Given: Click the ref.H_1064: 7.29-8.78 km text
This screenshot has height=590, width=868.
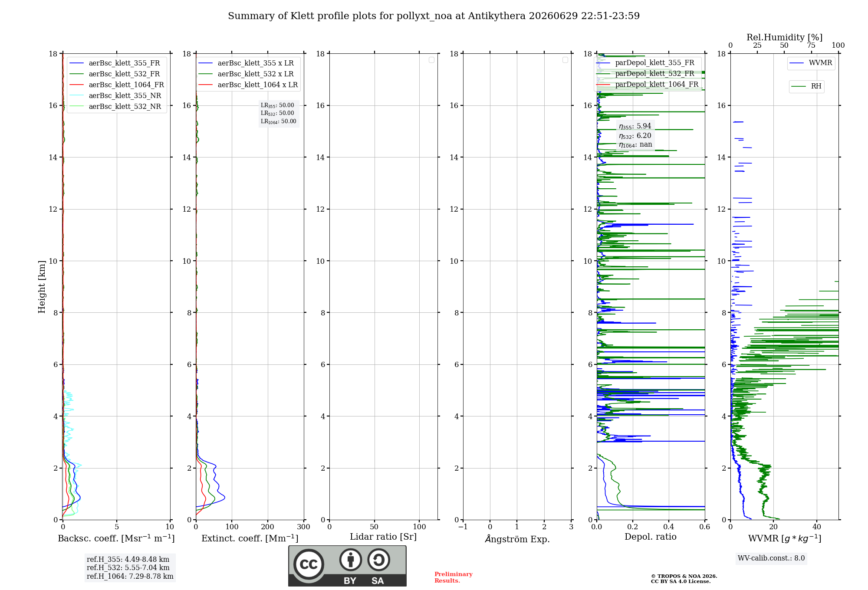Looking at the screenshot, I should coord(130,577).
